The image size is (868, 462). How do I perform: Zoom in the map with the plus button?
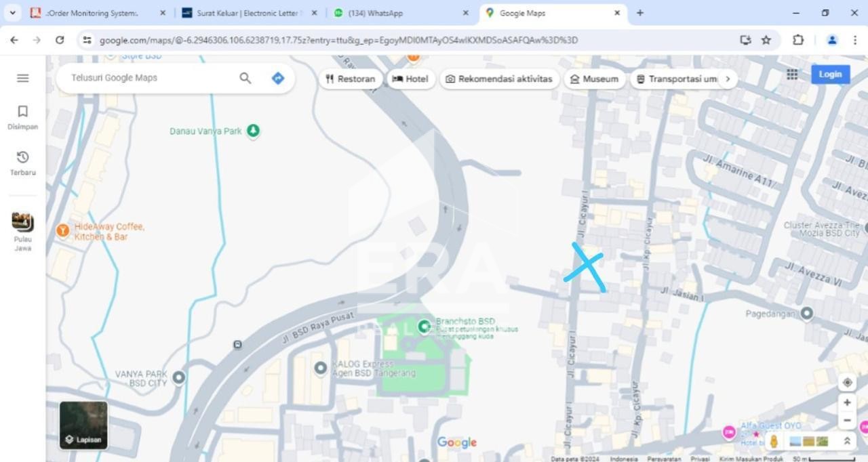[847, 402]
